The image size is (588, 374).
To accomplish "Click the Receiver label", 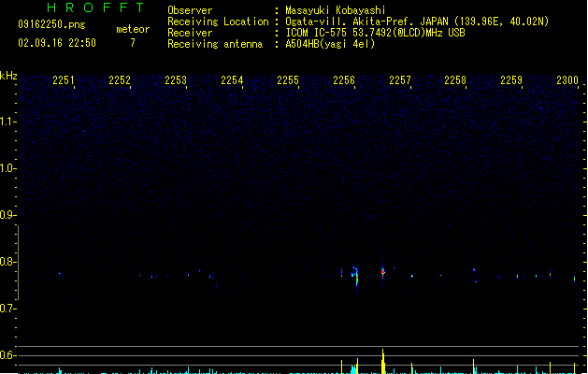I will pos(190,33).
